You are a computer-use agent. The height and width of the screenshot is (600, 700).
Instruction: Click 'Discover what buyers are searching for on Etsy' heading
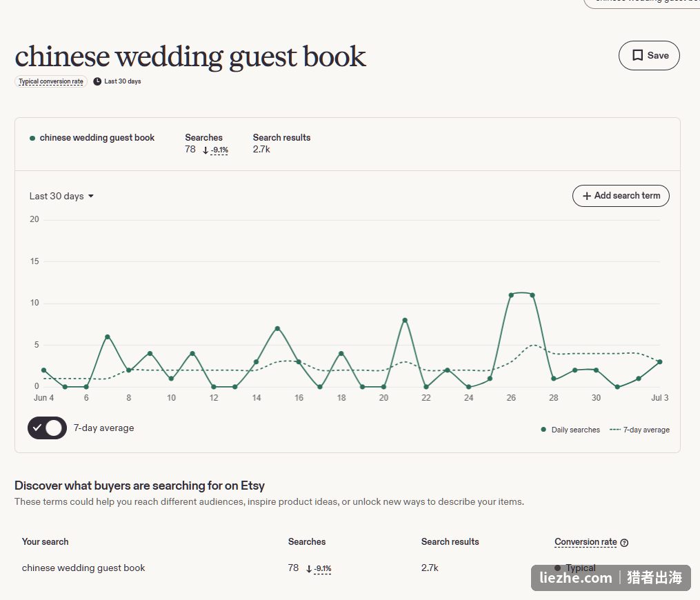pos(139,486)
